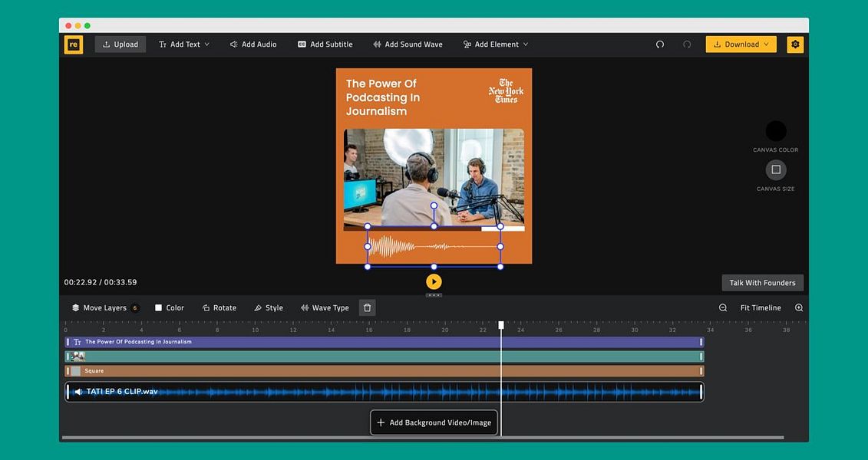Viewport: 868px width, 460px height.
Task: Open the black Canvas Color swatch
Action: (776, 131)
